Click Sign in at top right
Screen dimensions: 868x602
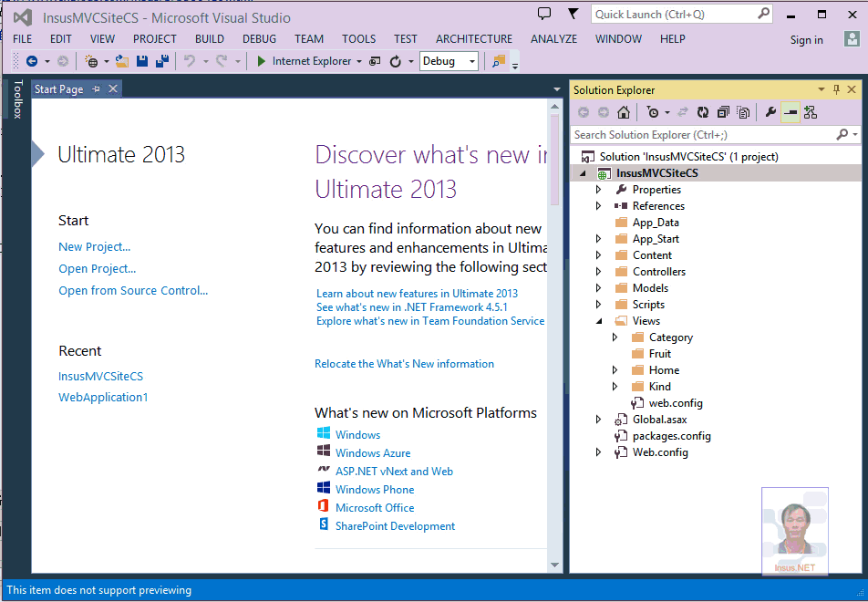coord(807,40)
